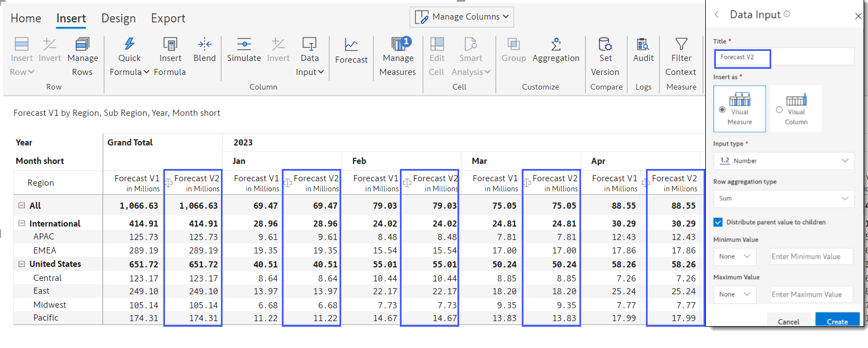868x348 pixels.
Task: Open the Audit logs tool
Action: pos(643,44)
